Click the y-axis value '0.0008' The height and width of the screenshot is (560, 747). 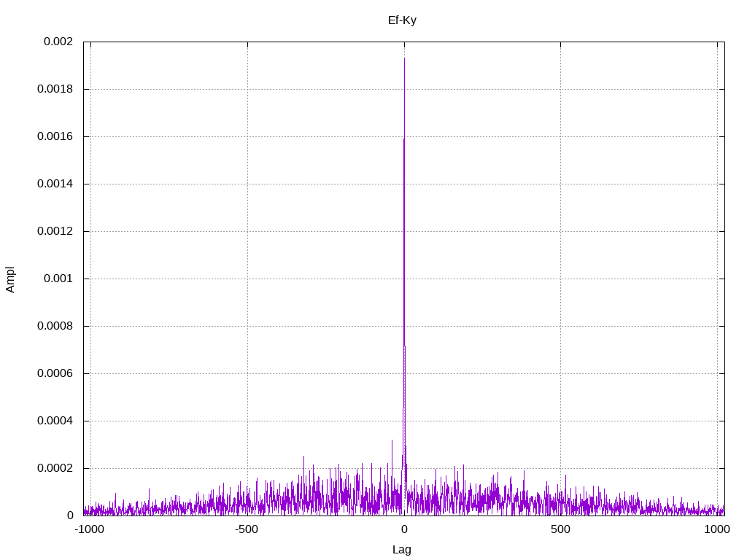click(x=55, y=326)
